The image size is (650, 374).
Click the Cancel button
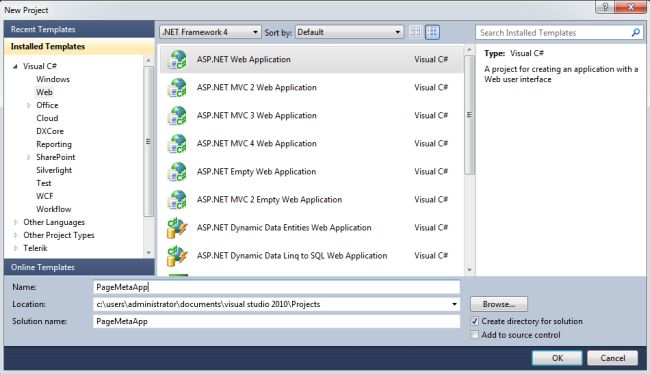(612, 358)
